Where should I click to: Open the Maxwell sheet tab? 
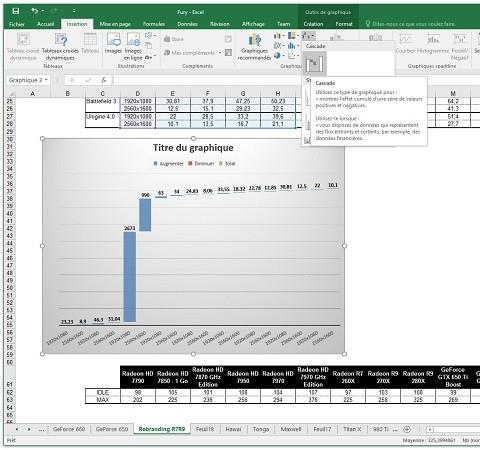(x=291, y=429)
